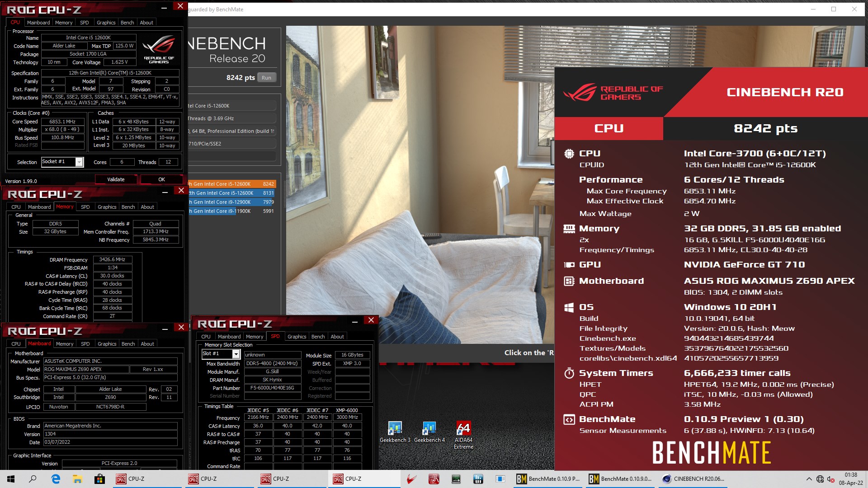This screenshot has height=488, width=868.
Task: Click the DRAM Frequency 3426.6 MHz field
Action: [113, 259]
